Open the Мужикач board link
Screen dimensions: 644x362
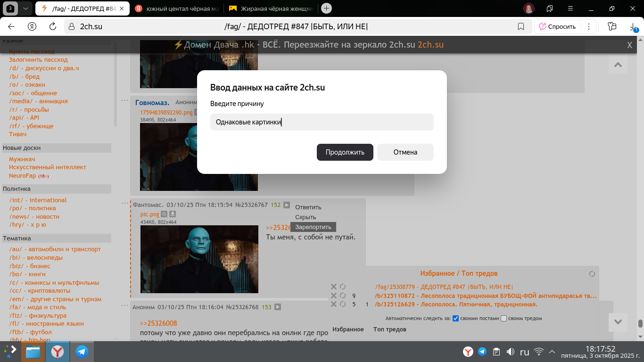pos(22,159)
